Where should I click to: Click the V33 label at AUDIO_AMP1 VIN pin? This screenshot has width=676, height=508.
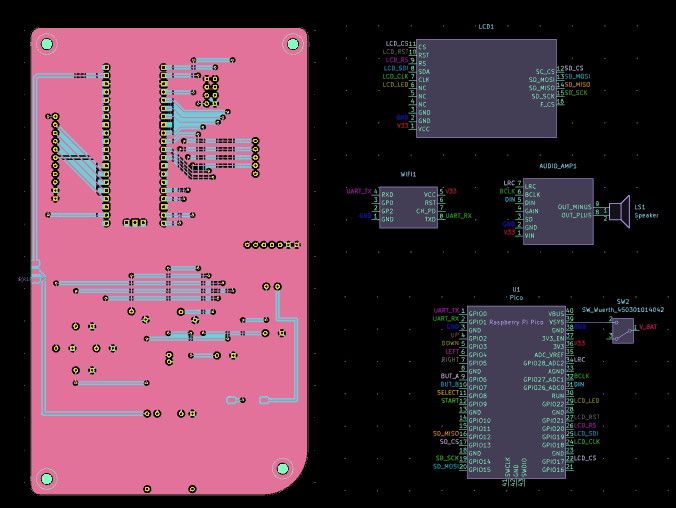pyautogui.click(x=509, y=232)
